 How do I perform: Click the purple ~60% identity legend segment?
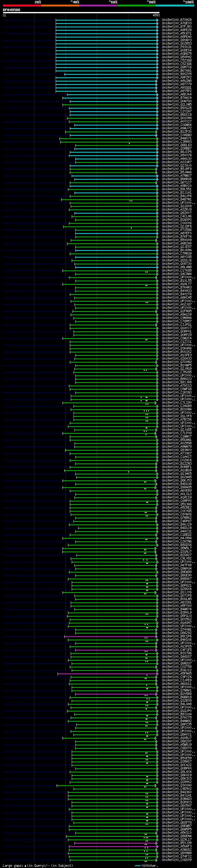[99, 6]
